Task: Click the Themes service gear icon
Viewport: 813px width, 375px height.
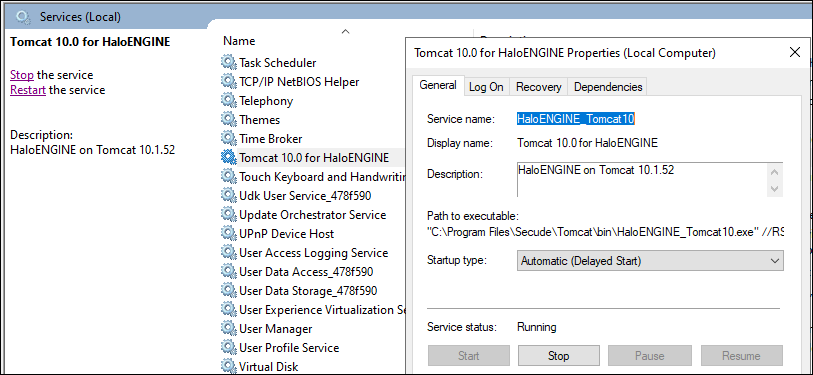Action: (228, 119)
